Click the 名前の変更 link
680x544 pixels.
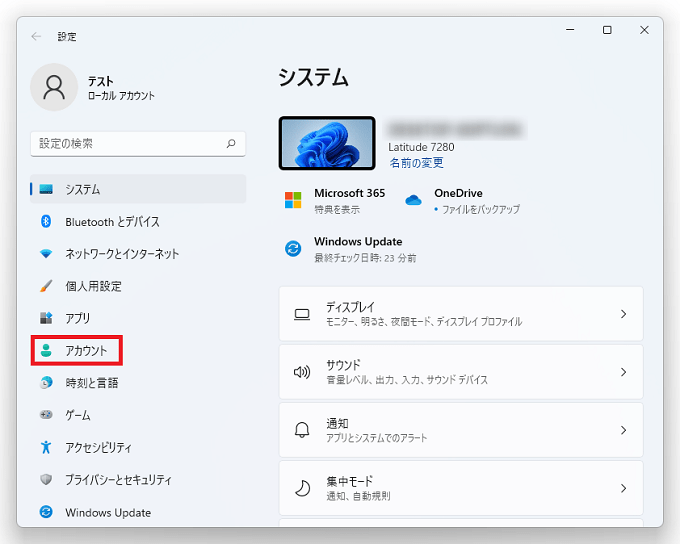416,163
